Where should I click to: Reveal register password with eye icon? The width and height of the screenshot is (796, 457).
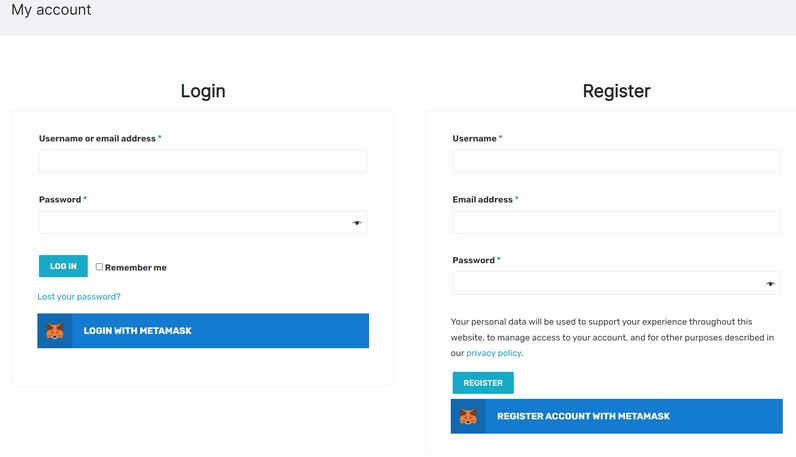click(x=770, y=284)
